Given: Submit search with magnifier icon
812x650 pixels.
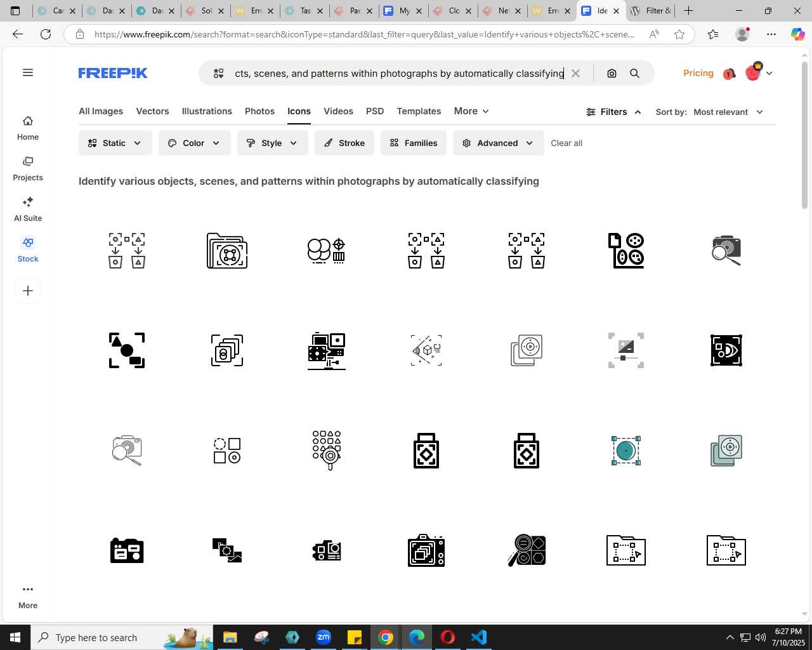Looking at the screenshot, I should click(634, 74).
